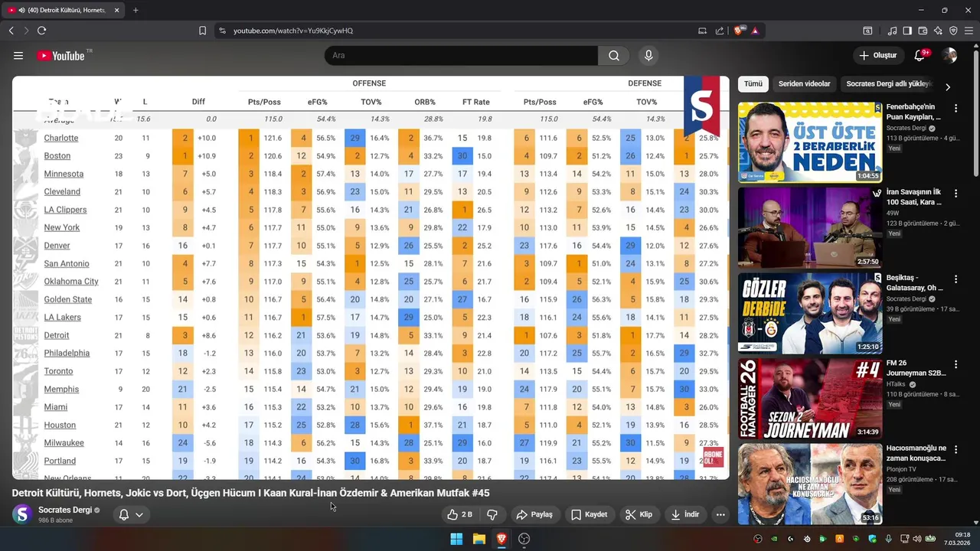Open options for Beşiktaş - Galatasaray video
The image size is (980, 551).
click(x=955, y=279)
